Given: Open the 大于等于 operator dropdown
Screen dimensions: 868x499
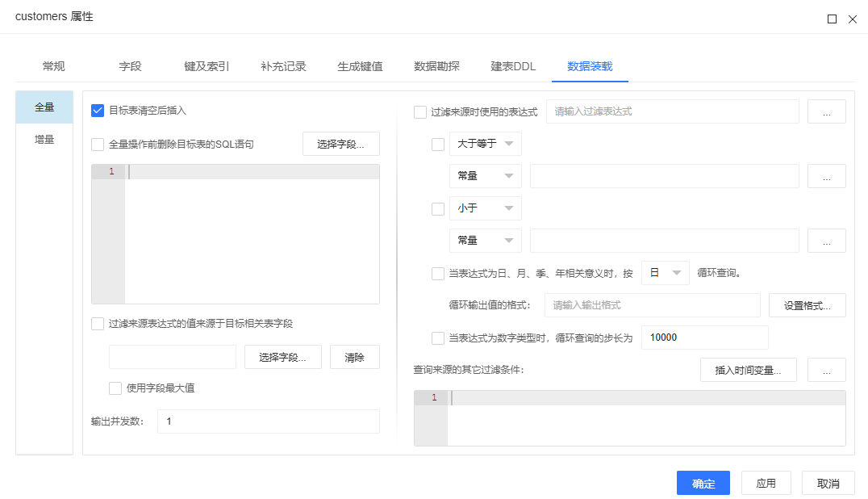Looking at the screenshot, I should (486, 144).
